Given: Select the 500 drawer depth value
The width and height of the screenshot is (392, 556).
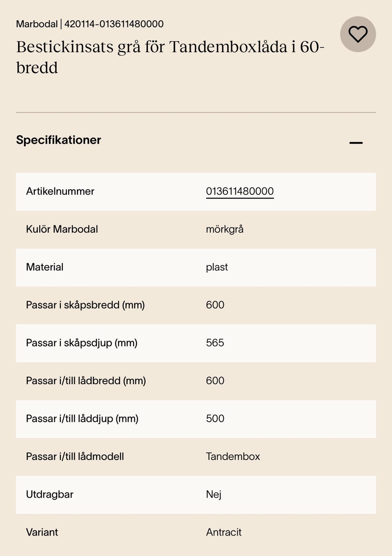Looking at the screenshot, I should [215, 418].
